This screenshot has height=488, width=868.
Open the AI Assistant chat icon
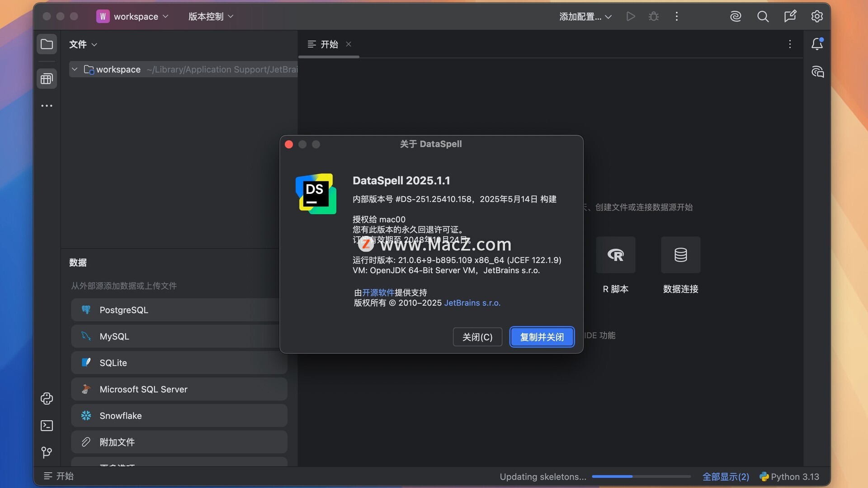[817, 72]
